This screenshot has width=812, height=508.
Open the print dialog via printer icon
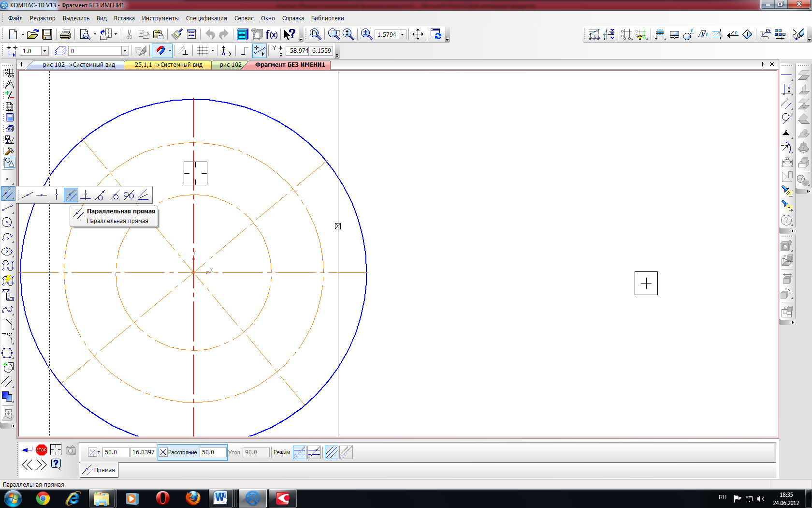point(65,34)
